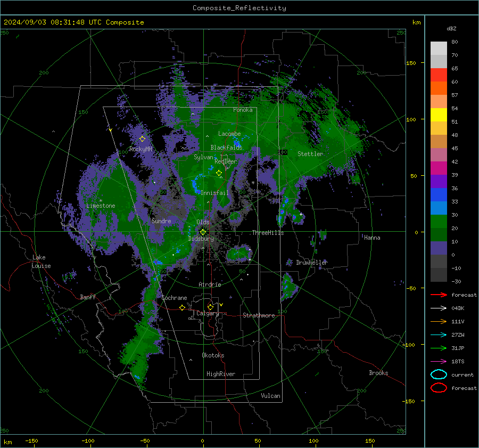Select the light-gray swatch between 80 and 70 dBZ
Screen dimensions: 479x448
(x=439, y=48)
